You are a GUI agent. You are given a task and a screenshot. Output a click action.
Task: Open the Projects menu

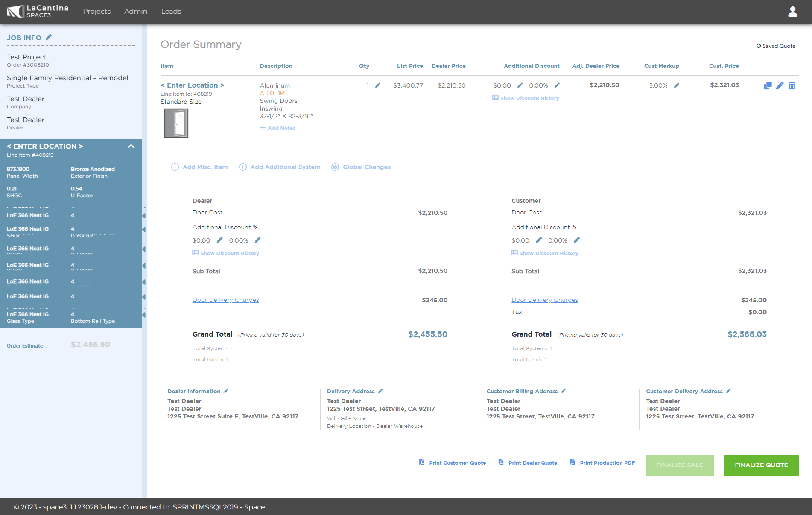(96, 12)
